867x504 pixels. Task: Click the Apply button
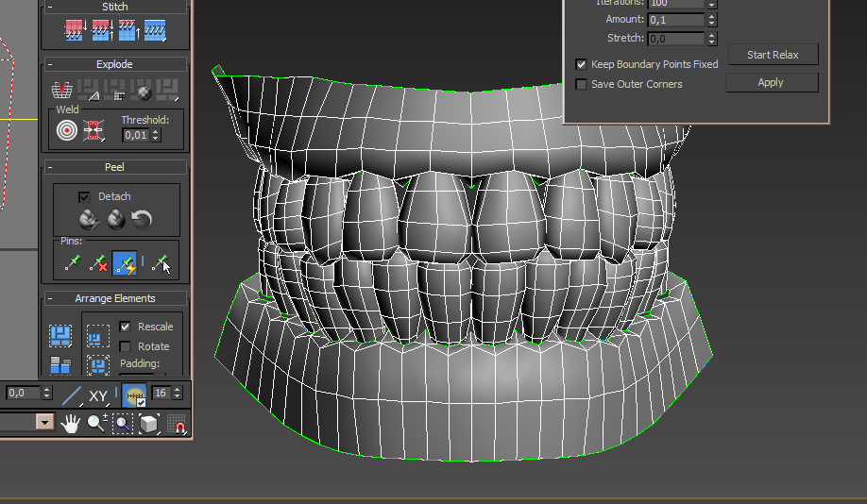[771, 82]
